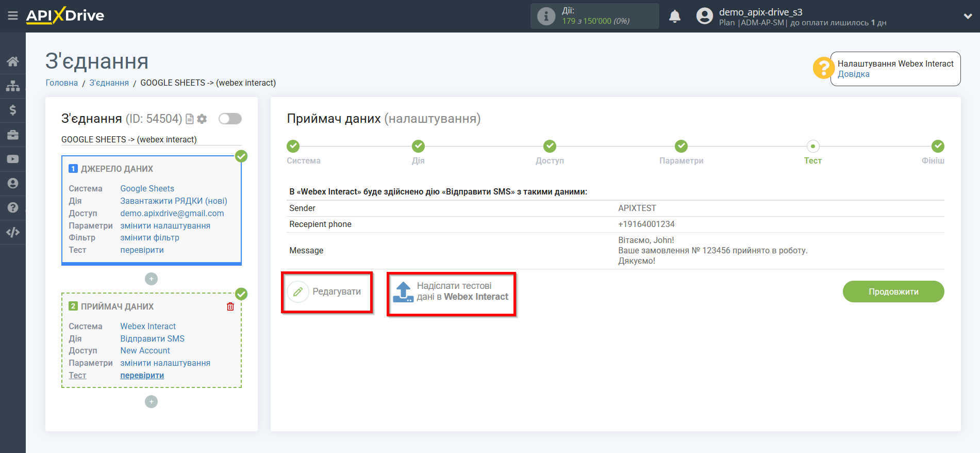This screenshot has width=980, height=453.
Task: Click the user avatar icon
Action: (704, 16)
